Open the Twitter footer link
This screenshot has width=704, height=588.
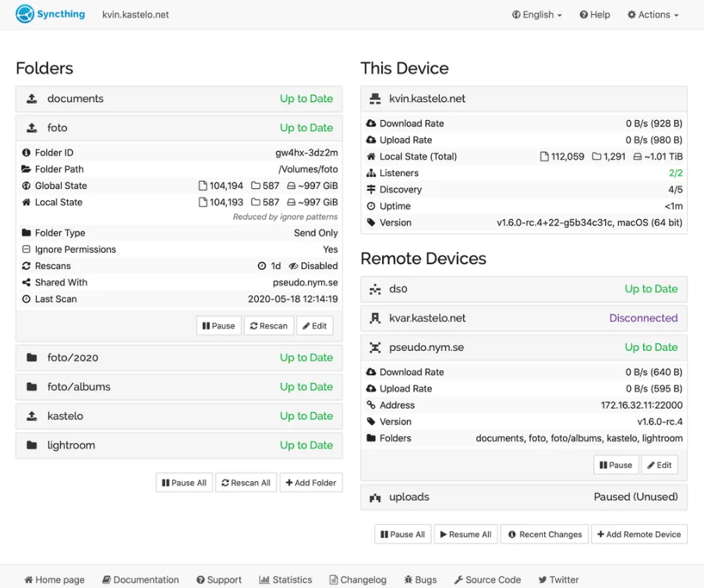(558, 580)
